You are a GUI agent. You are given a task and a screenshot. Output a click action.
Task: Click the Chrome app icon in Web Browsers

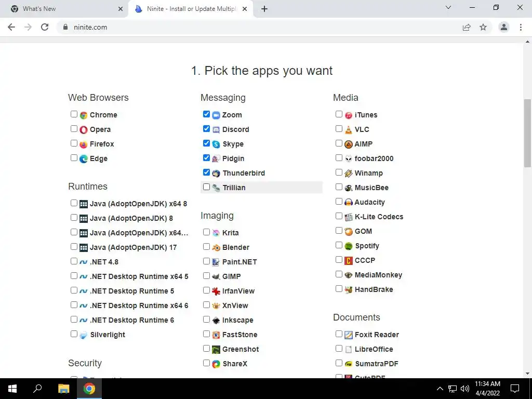coord(84,115)
